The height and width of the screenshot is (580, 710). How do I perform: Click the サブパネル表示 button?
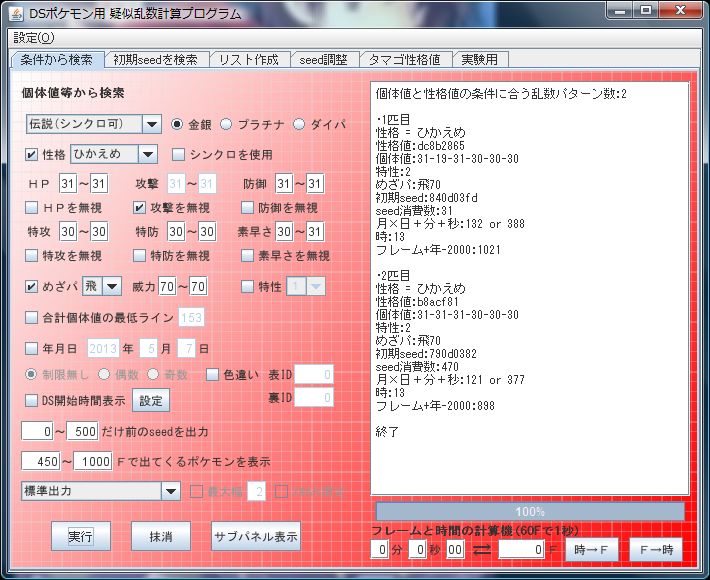[256, 536]
